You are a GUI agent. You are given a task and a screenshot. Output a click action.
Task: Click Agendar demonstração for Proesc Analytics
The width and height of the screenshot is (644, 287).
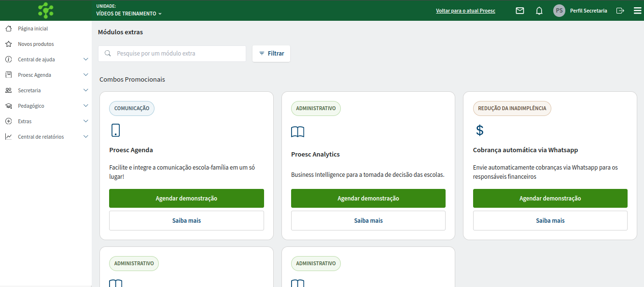[368, 198]
